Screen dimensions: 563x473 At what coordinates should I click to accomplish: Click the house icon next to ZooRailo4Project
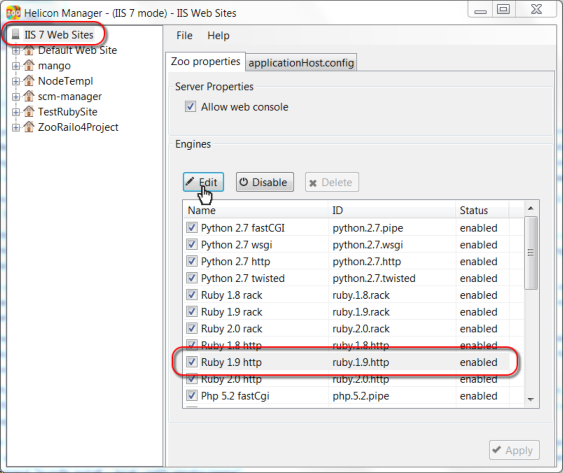click(x=28, y=127)
